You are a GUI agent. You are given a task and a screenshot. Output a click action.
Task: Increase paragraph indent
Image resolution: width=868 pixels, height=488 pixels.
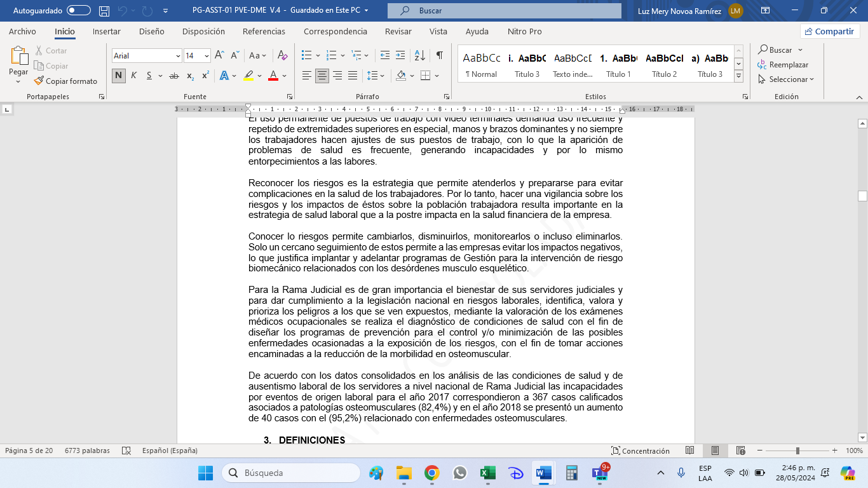(x=400, y=55)
